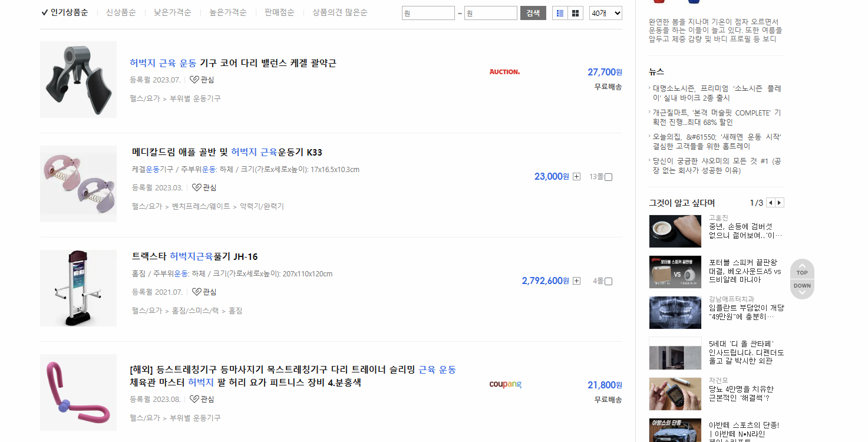
Task: Click the minimum price 원 input field
Action: pyautogui.click(x=428, y=12)
